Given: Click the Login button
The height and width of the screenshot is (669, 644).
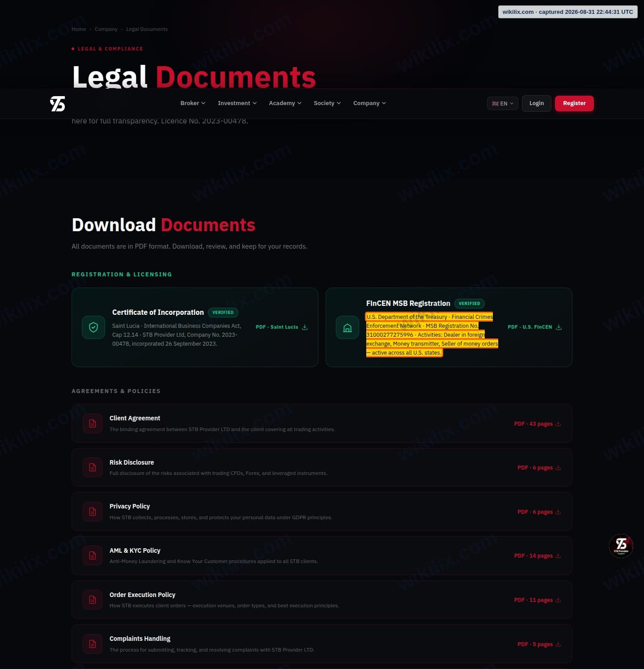Looking at the screenshot, I should click(x=537, y=103).
